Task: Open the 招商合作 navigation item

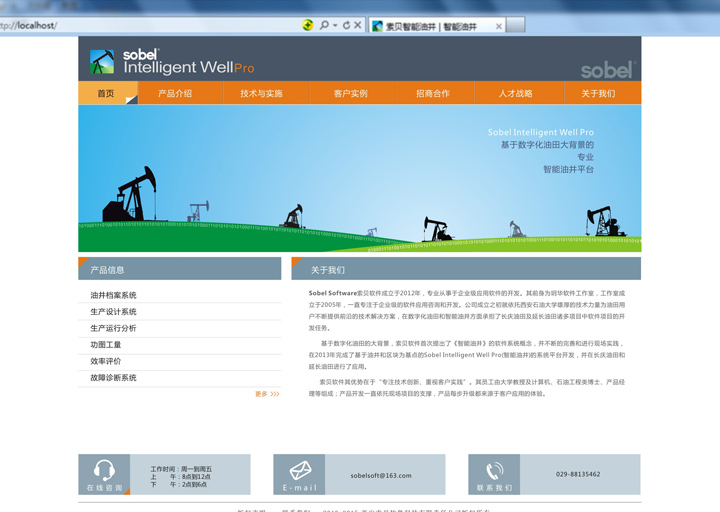Action: point(433,93)
